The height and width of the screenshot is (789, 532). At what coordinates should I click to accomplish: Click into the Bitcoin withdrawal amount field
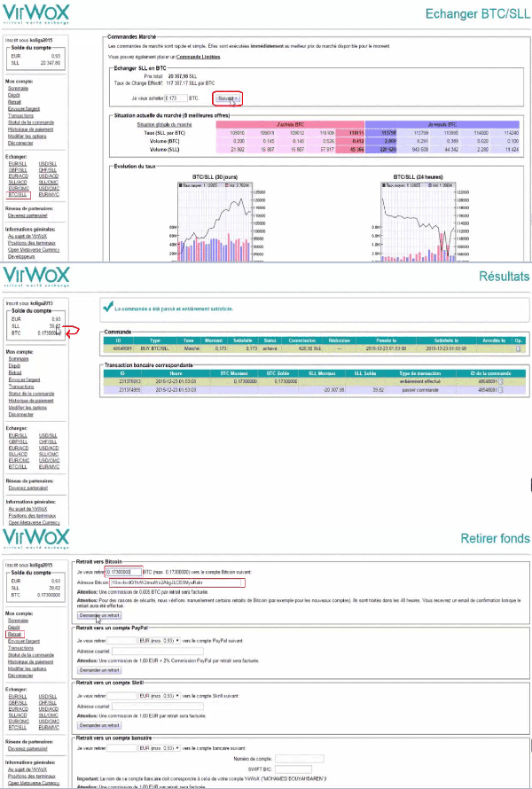tap(124, 572)
